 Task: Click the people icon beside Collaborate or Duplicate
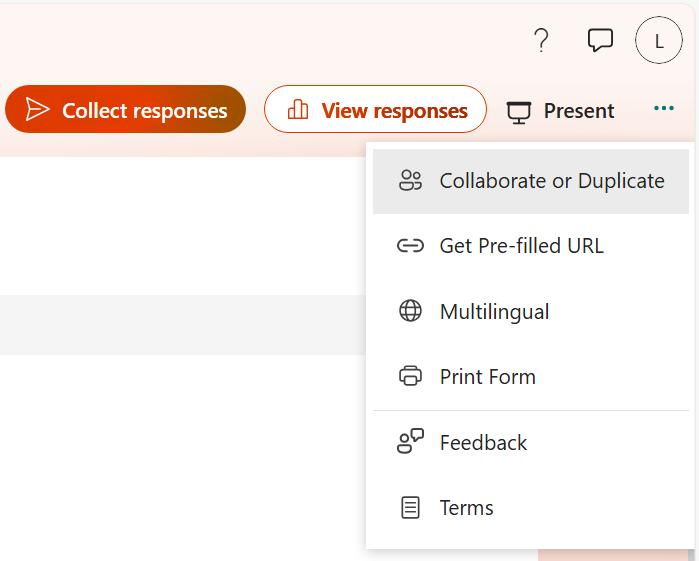click(x=410, y=181)
